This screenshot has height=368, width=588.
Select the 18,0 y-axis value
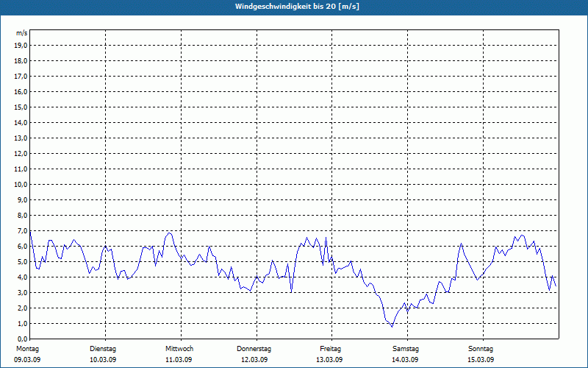pos(21,61)
